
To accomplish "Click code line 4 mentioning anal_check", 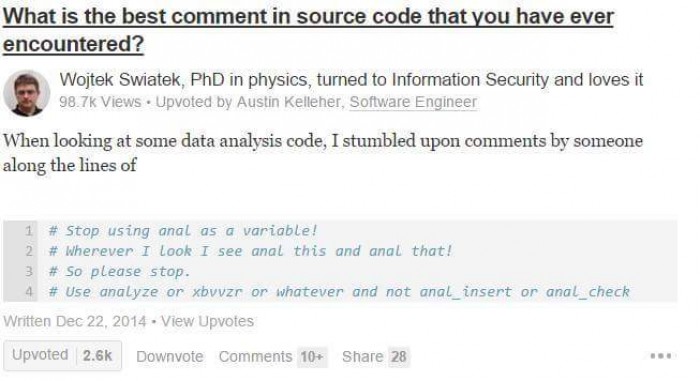I will [339, 292].
